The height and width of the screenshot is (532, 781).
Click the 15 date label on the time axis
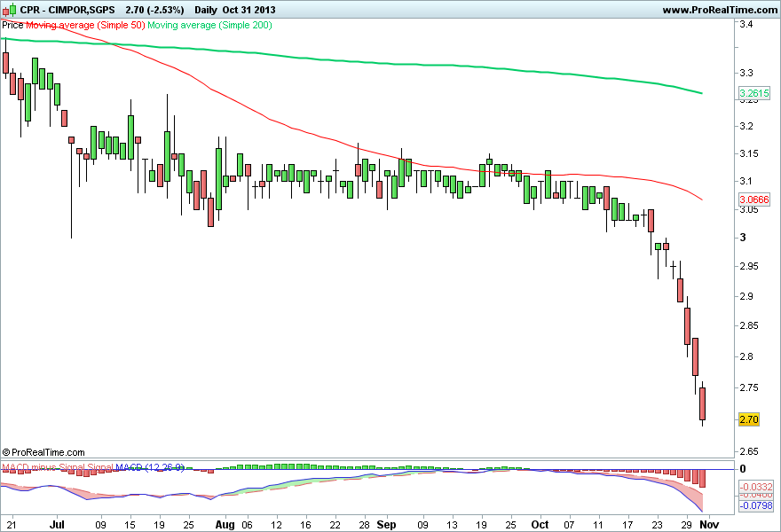click(x=130, y=525)
